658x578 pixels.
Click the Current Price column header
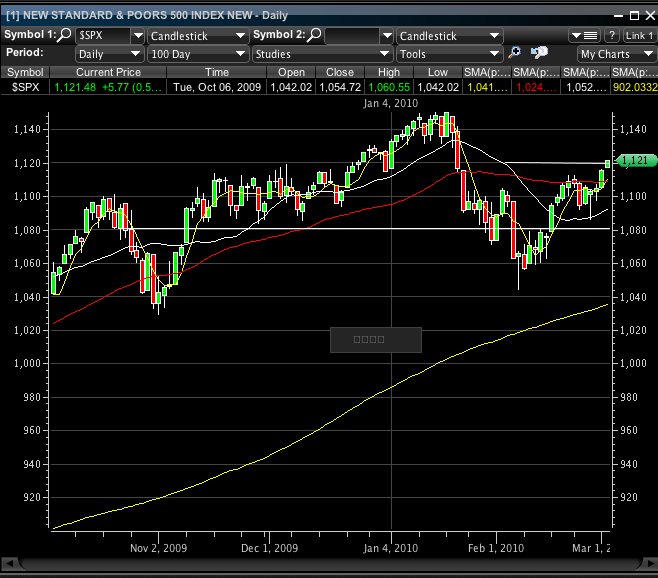pos(108,73)
